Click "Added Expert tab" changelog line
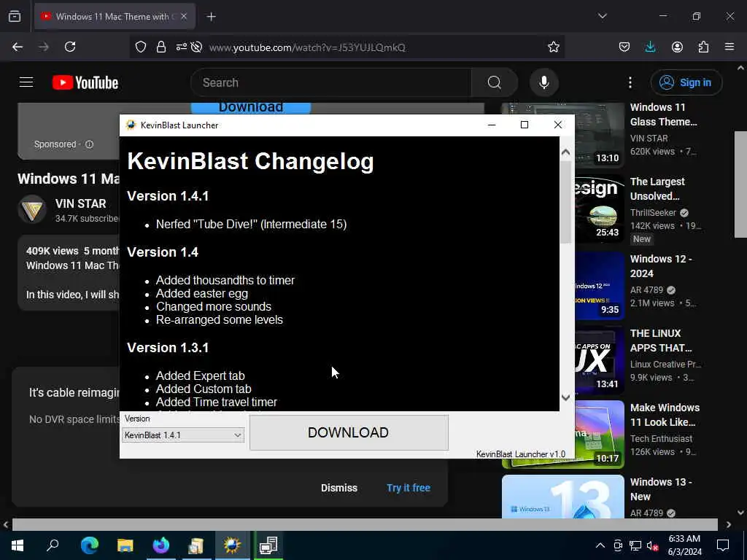This screenshot has width=747, height=560. pyautogui.click(x=200, y=376)
